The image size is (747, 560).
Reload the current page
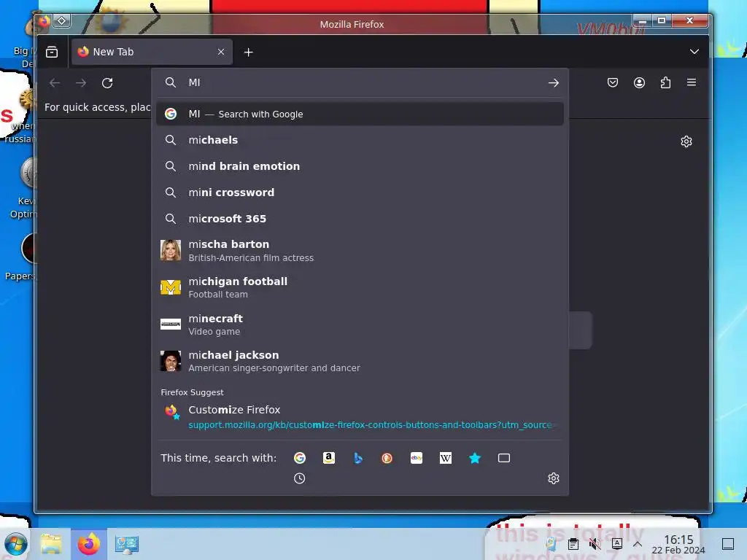[x=107, y=83]
